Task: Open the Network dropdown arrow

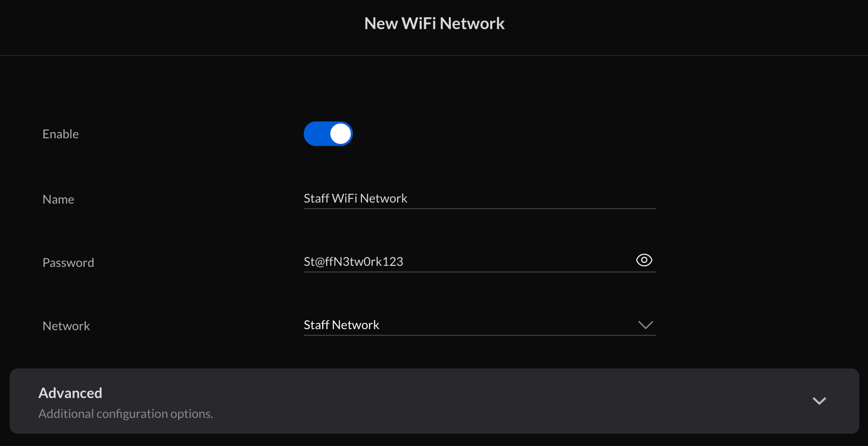Action: (x=646, y=325)
